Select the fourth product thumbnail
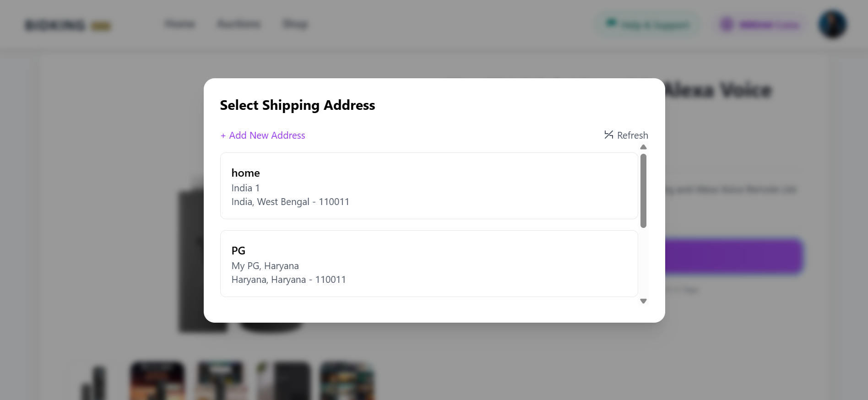This screenshot has width=868, height=400. pyautogui.click(x=284, y=381)
